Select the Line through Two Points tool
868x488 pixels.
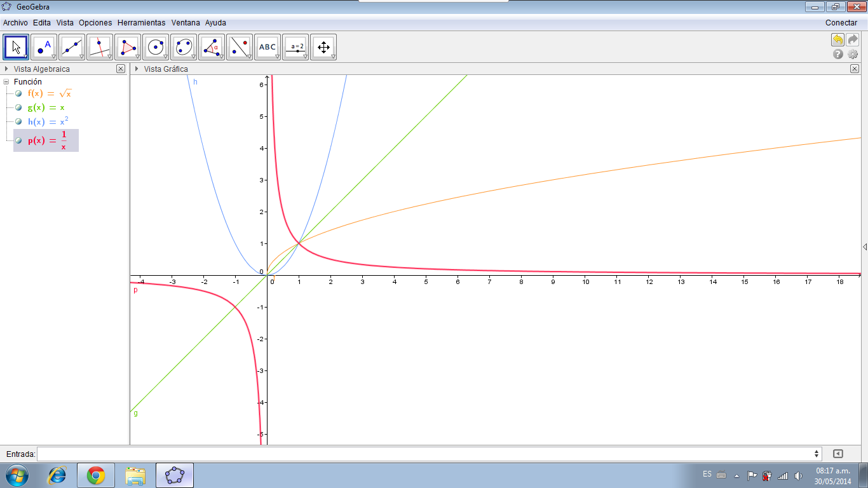click(72, 47)
